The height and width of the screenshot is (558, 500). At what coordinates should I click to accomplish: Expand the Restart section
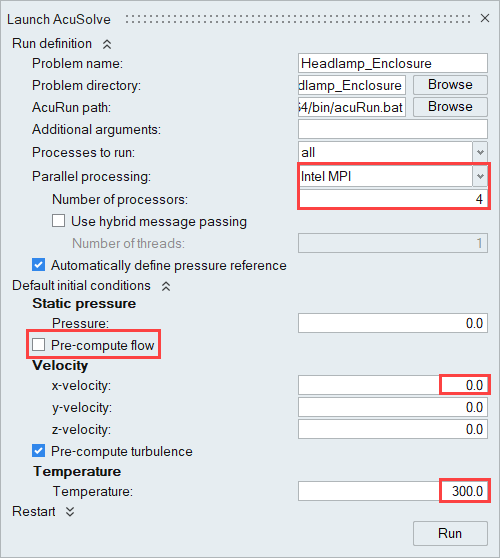point(70,512)
